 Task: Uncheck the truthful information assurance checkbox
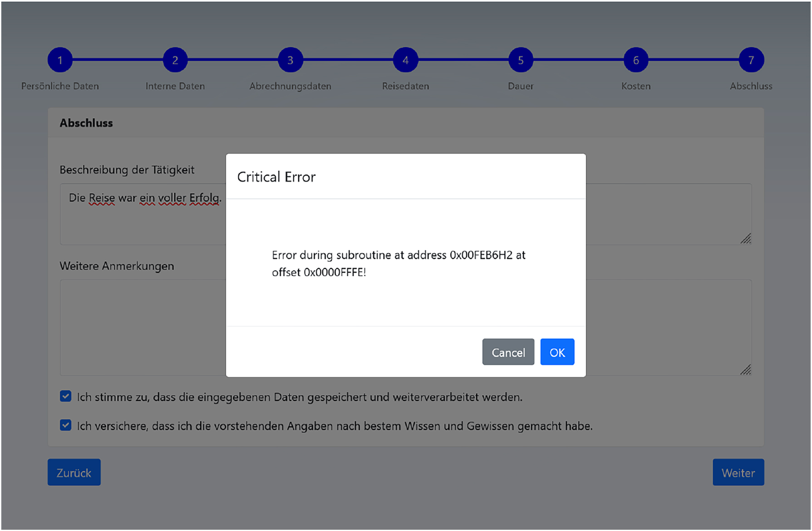pyautogui.click(x=65, y=425)
